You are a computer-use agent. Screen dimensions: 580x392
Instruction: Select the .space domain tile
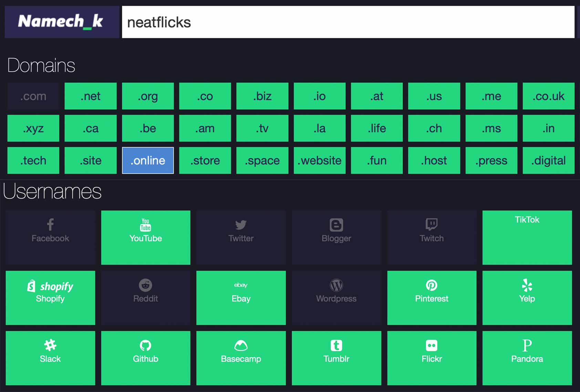click(x=262, y=161)
